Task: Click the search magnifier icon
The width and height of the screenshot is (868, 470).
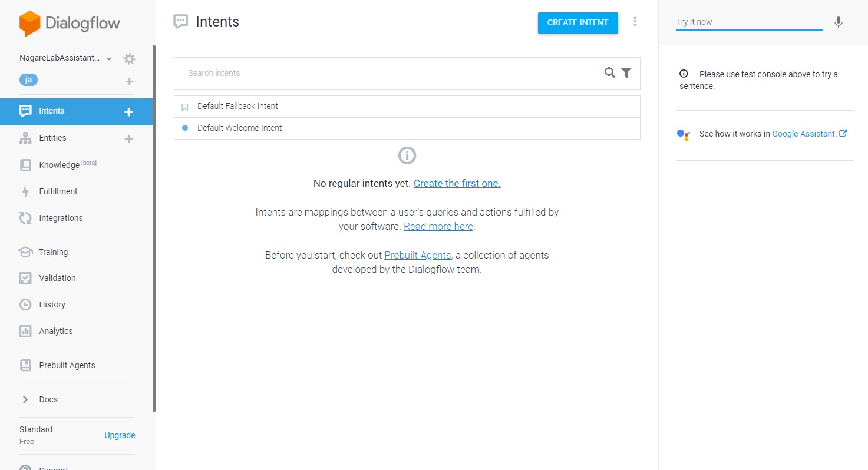Action: coord(610,73)
